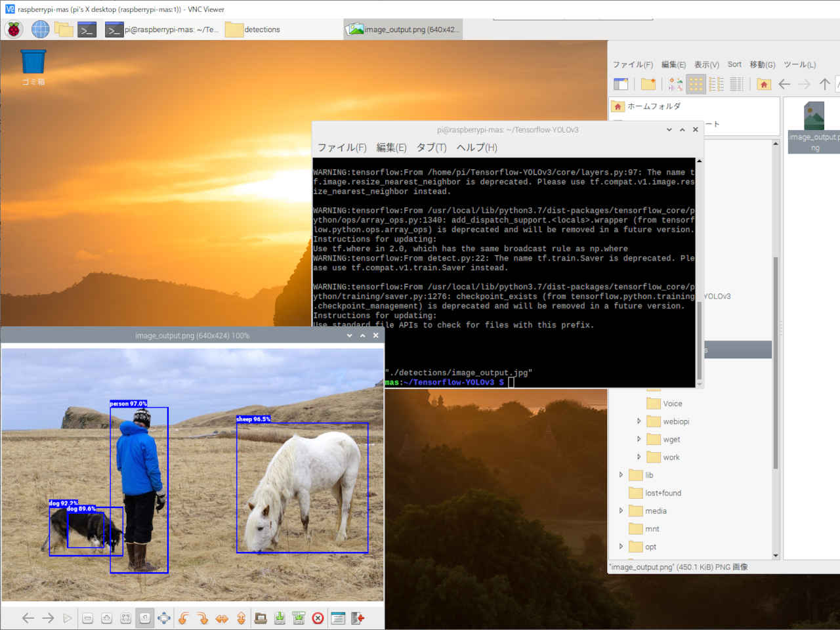Click the folder tree scrollbar down arrow
The image size is (840, 630).
coord(776,555)
